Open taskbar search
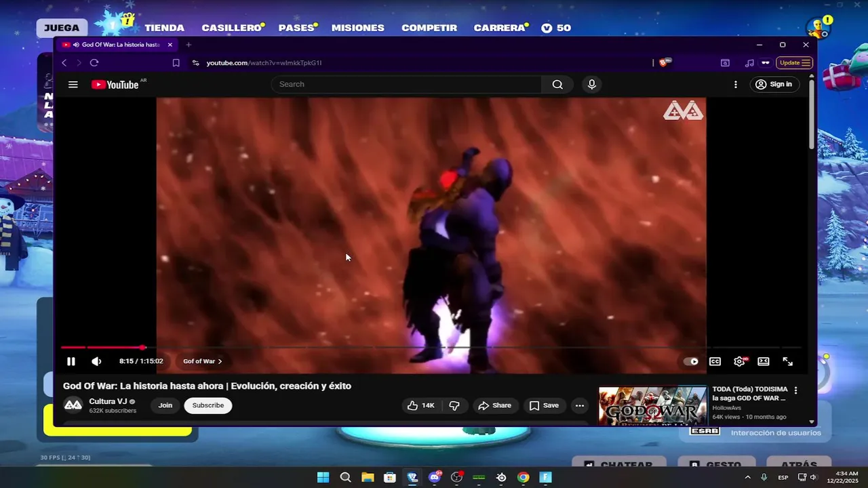Image resolution: width=868 pixels, height=488 pixels. (x=345, y=477)
